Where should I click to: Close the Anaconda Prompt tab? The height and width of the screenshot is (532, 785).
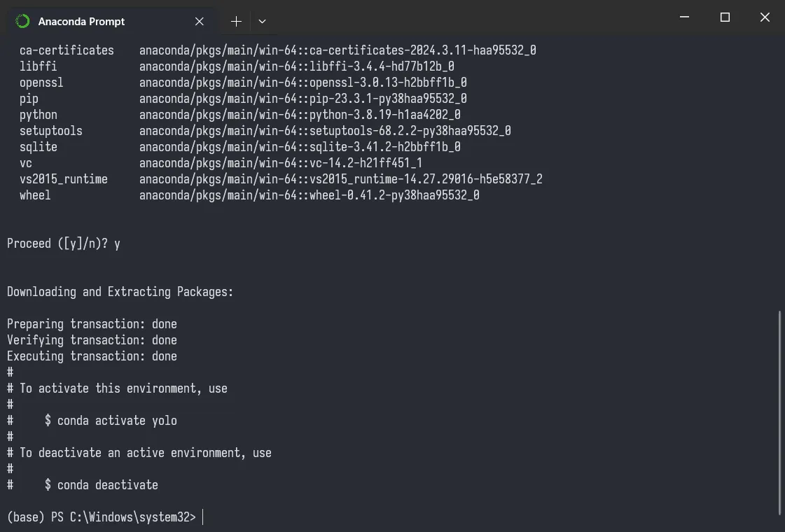pos(200,22)
